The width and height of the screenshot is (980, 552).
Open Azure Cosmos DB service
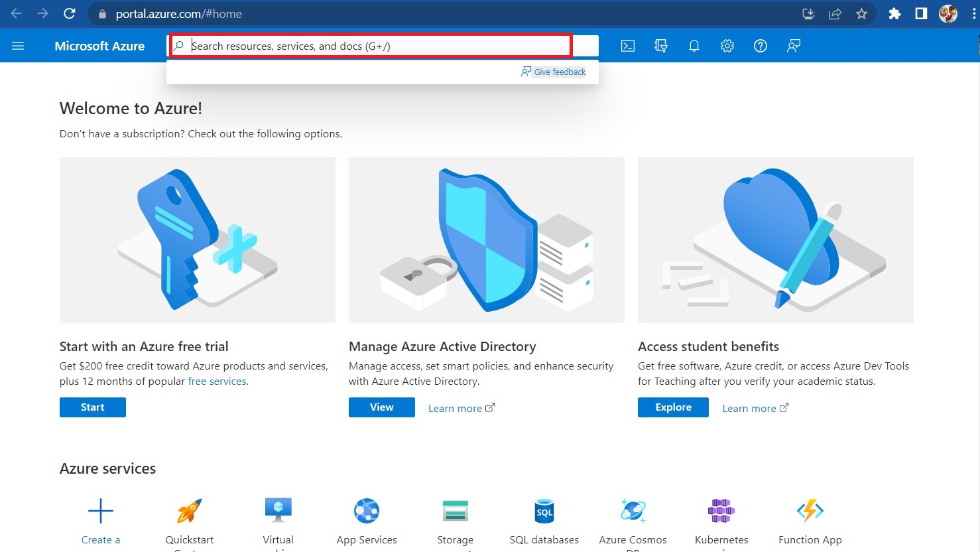coord(633,511)
